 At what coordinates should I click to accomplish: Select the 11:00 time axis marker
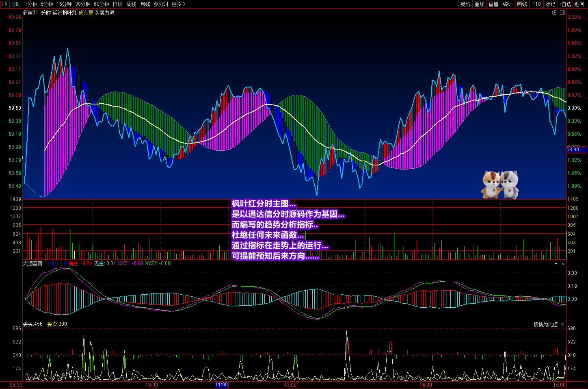(221, 385)
